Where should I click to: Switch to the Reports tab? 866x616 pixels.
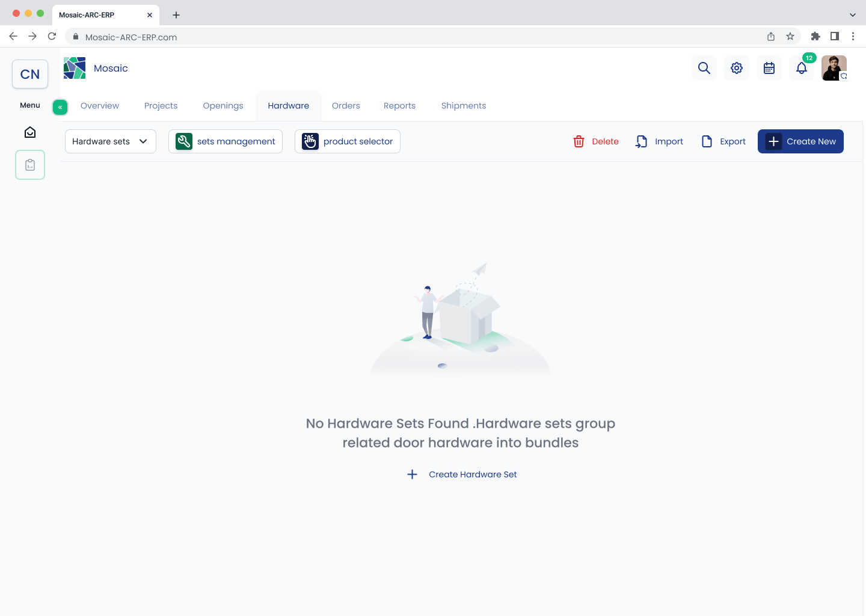pos(399,106)
